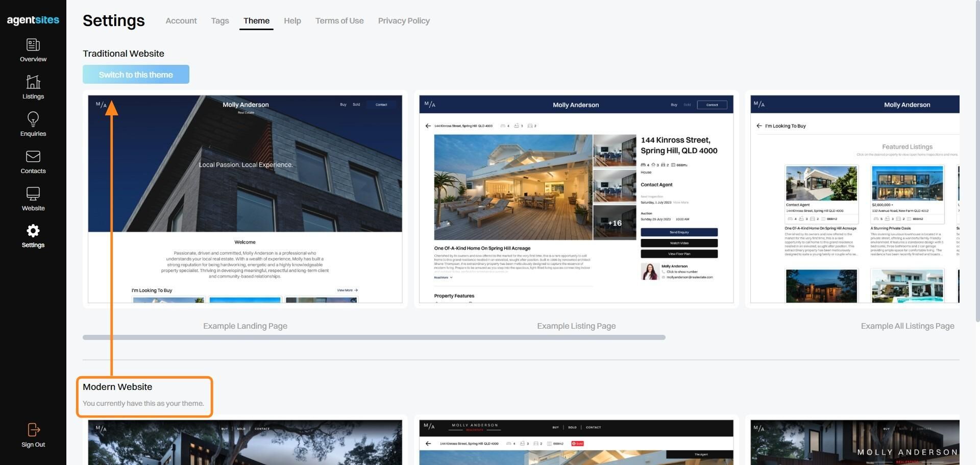Click the horizontal theme preview scrollbar
The height and width of the screenshot is (465, 980).
point(374,337)
